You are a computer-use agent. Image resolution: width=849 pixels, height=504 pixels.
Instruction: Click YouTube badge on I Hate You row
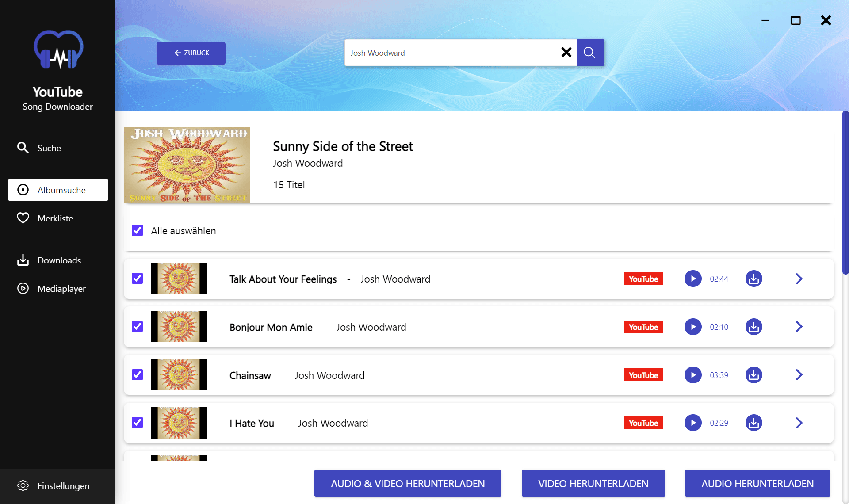coord(644,423)
